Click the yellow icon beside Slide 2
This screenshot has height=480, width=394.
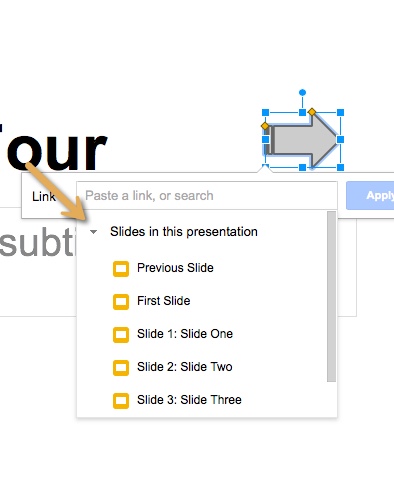click(121, 368)
